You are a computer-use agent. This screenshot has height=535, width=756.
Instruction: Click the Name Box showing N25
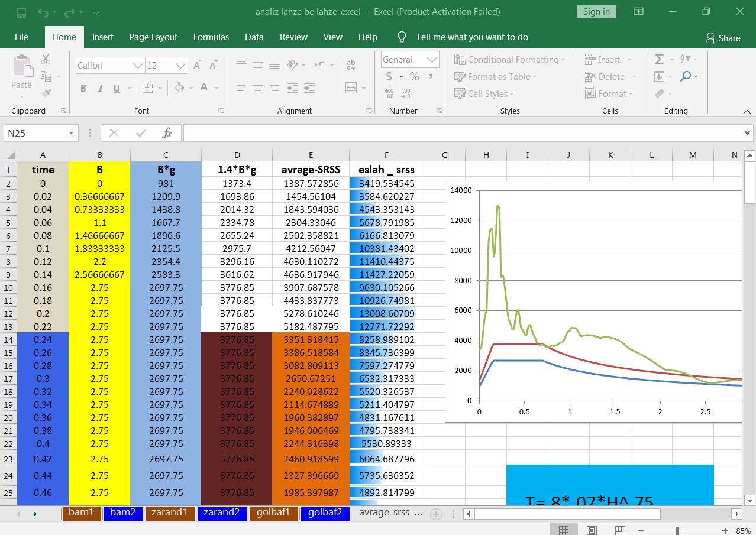35,133
